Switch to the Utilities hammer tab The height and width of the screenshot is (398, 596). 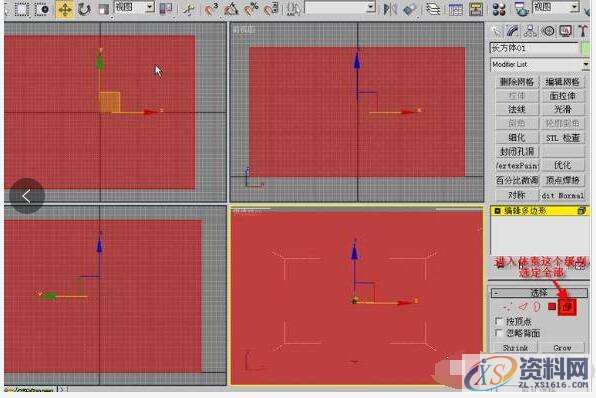click(x=583, y=31)
